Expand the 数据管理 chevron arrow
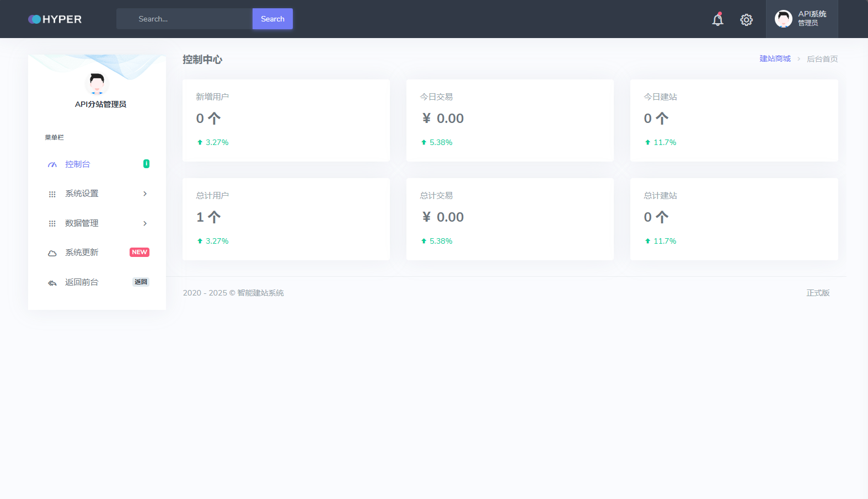This screenshot has width=868, height=499. 145,223
